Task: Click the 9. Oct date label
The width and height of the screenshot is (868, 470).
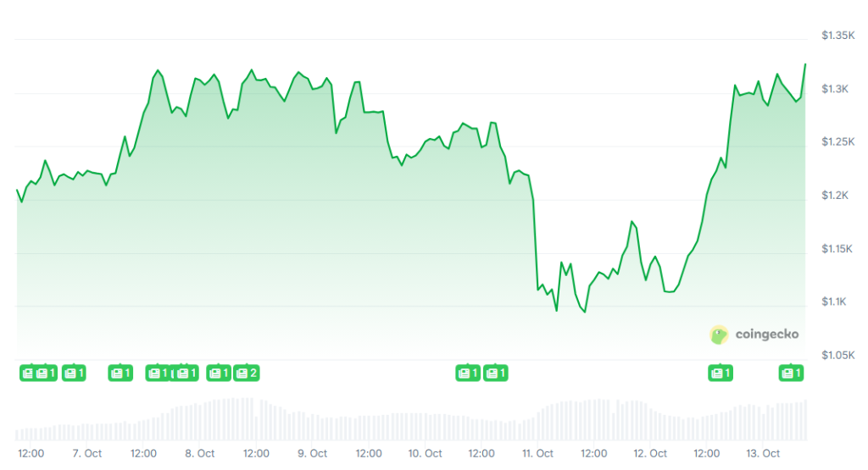Action: click(313, 454)
